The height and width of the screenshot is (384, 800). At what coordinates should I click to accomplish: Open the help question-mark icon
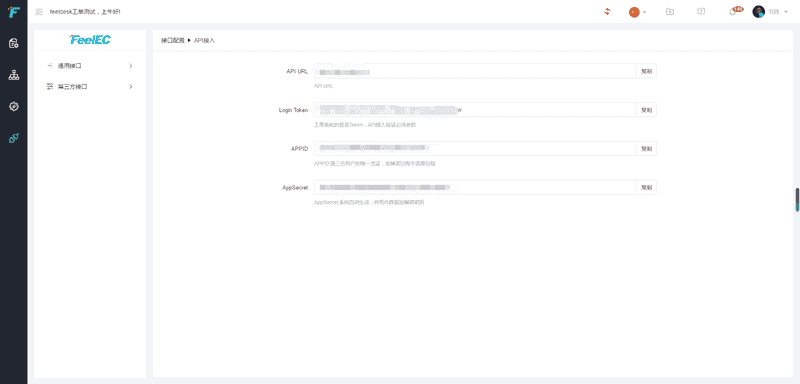point(702,12)
